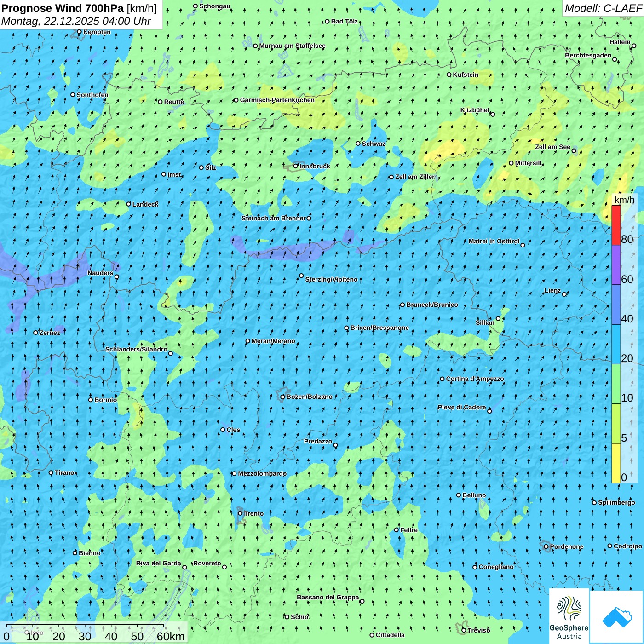
Task: Select the lime 5–10 km/h legend swatch
Action: coord(616,423)
